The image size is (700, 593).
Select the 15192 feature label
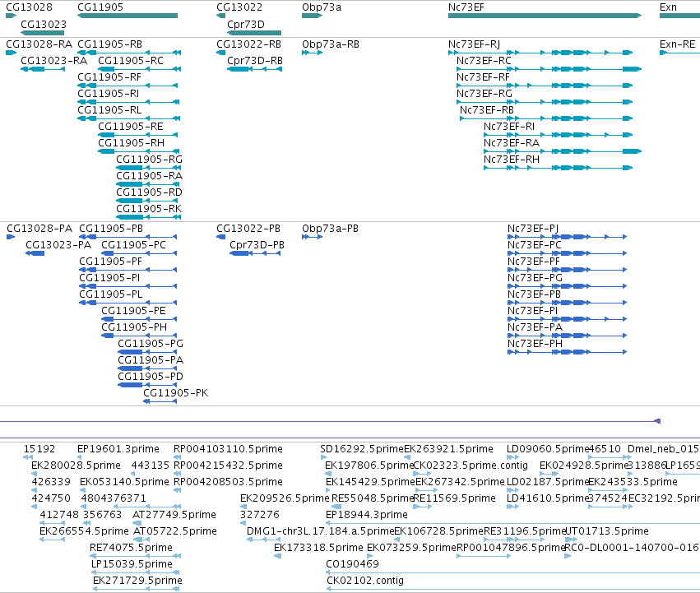point(39,449)
